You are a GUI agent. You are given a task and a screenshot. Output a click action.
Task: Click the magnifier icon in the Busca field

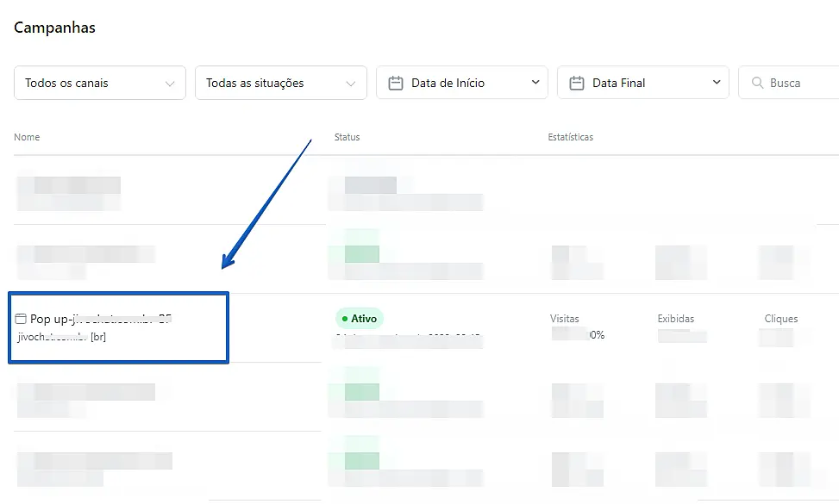click(758, 84)
